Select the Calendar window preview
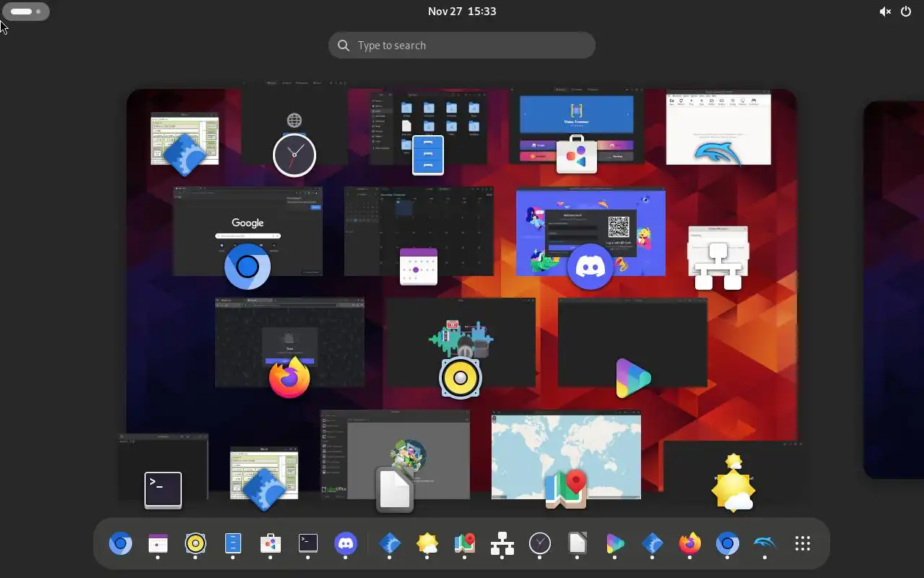The image size is (924, 578). coord(419,231)
